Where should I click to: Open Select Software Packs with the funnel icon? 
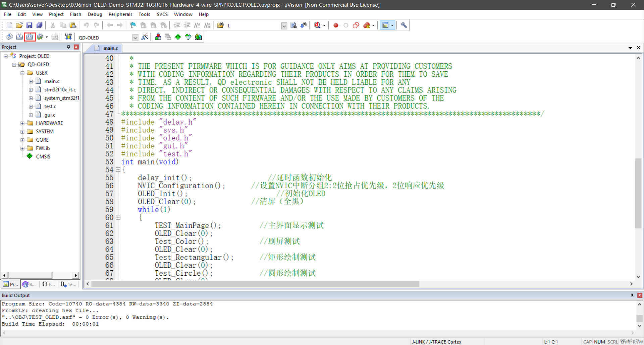pyautogui.click(x=188, y=37)
